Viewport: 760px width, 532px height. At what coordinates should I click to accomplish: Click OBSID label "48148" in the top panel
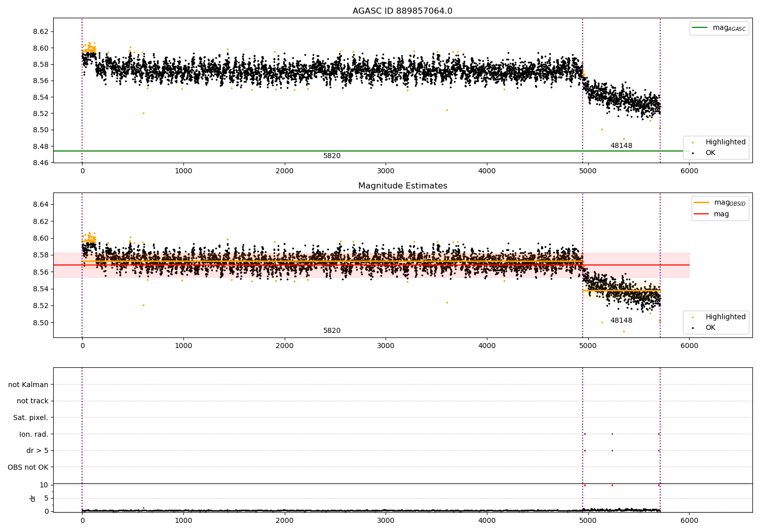621,146
